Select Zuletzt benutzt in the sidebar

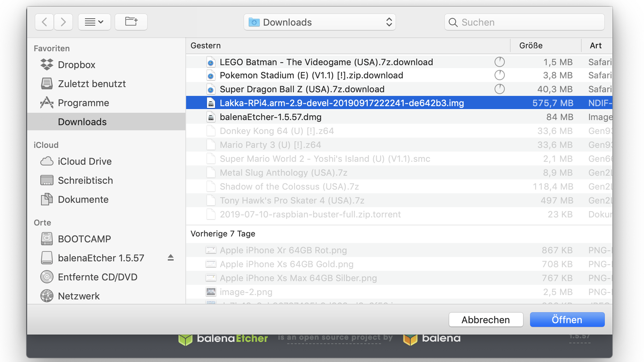[x=91, y=84]
